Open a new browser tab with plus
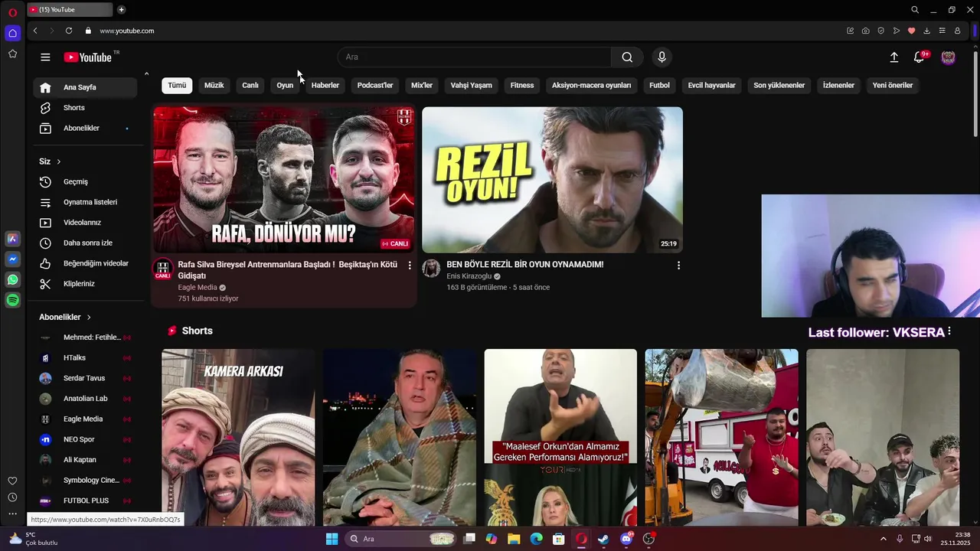Viewport: 980px width, 551px height. coord(121,10)
